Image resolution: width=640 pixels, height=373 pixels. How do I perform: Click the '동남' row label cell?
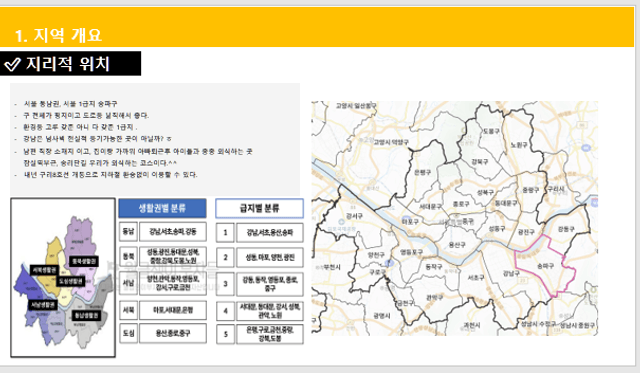click(x=128, y=232)
